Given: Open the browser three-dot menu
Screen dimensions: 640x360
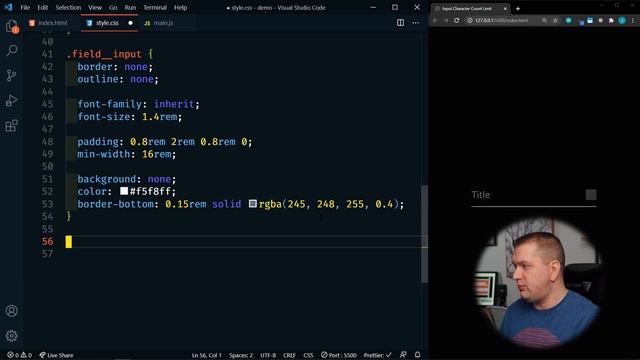Looking at the screenshot, I should click(x=633, y=20).
